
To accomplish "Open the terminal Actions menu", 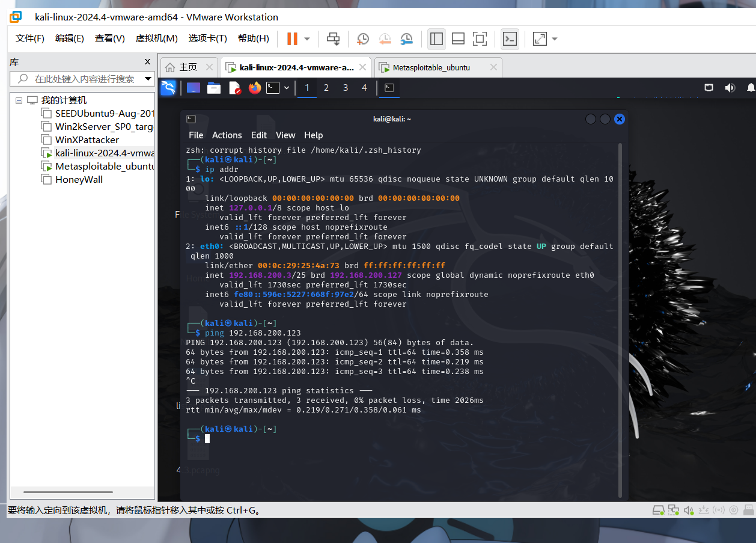I will (x=227, y=135).
